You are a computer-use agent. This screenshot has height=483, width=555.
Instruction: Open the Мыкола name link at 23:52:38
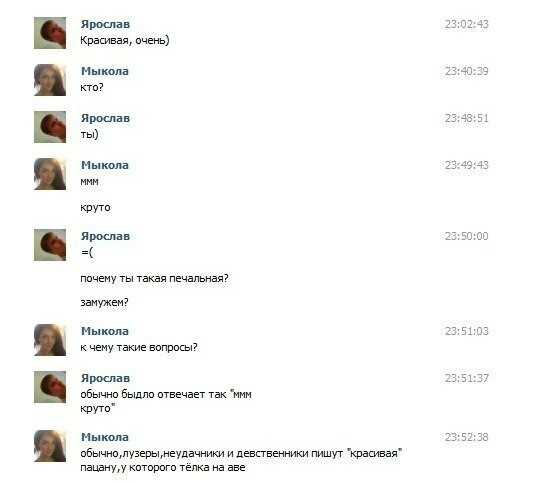coord(105,437)
